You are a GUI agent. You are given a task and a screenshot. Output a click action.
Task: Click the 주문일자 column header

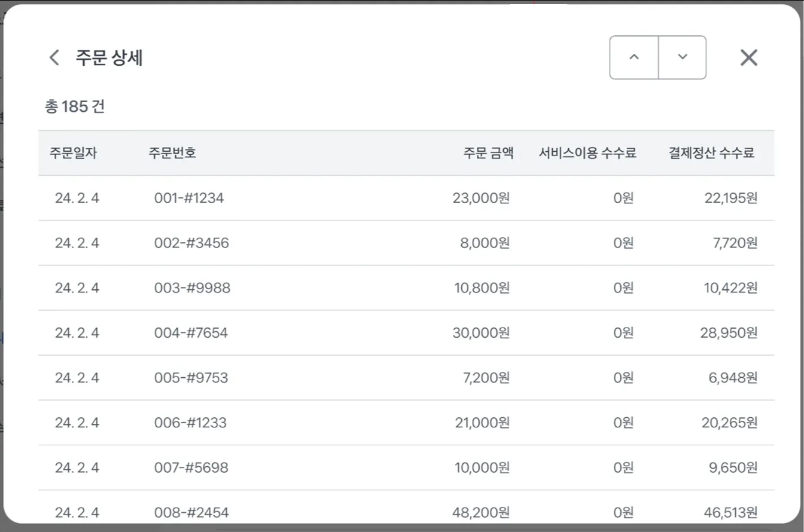(73, 153)
